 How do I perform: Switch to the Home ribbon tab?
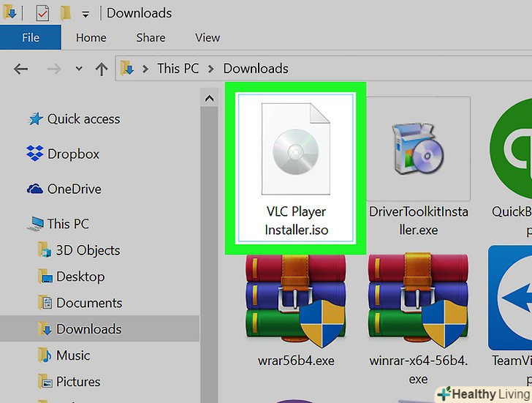[x=91, y=37]
